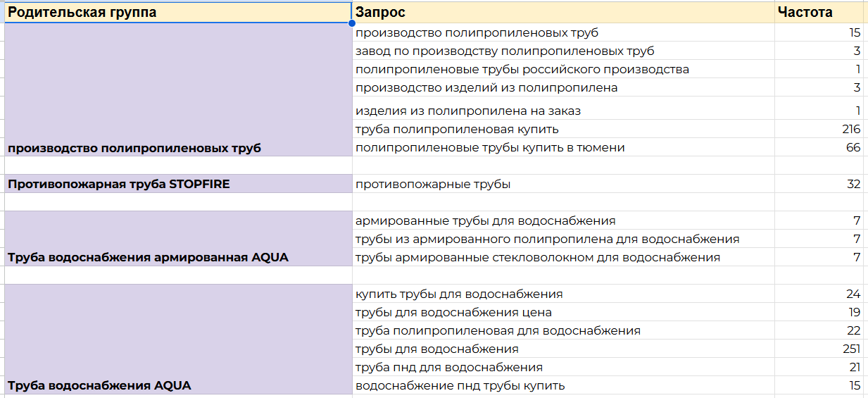
Task: Click the frequency value 251
Action: click(850, 349)
